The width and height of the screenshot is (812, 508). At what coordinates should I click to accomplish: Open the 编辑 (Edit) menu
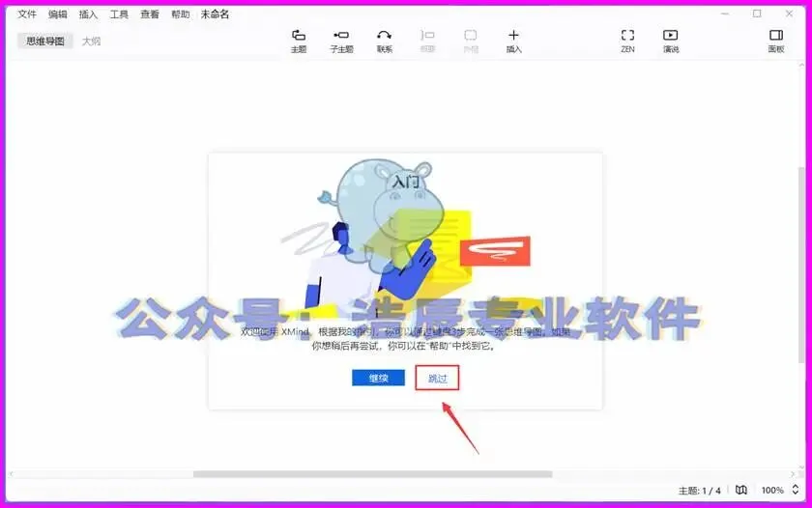click(57, 14)
